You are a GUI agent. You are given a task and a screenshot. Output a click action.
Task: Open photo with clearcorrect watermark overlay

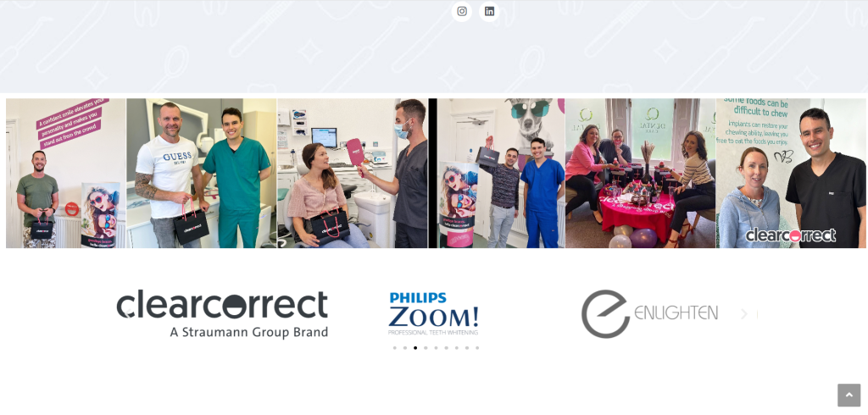[791, 173]
